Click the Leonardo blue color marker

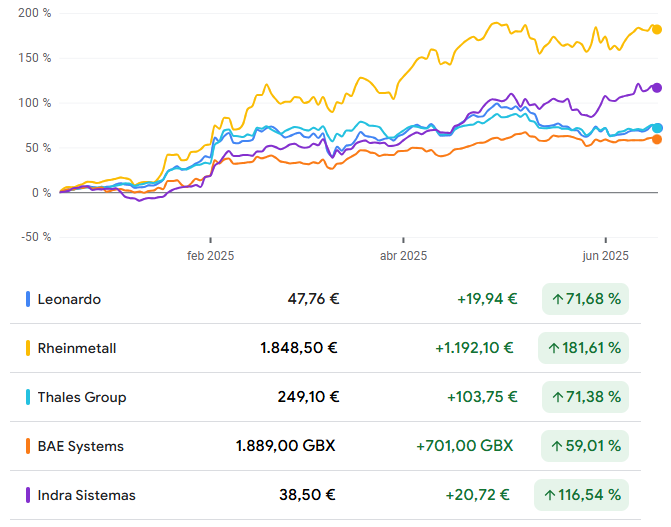coord(27,299)
